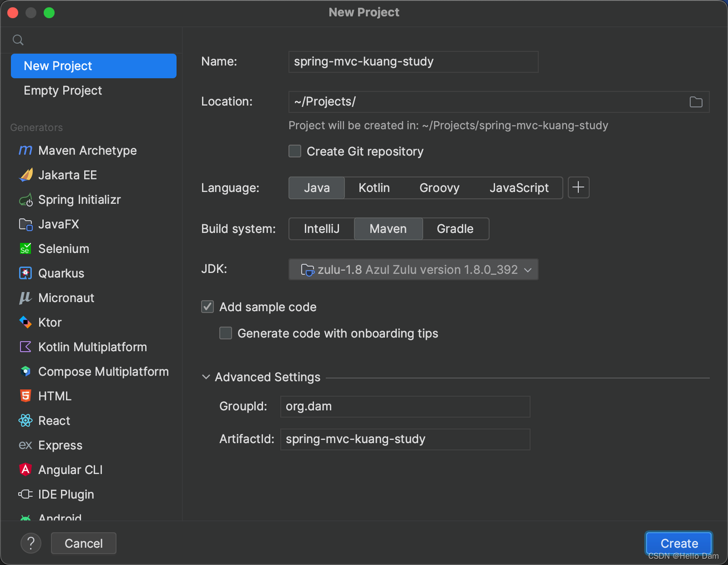This screenshot has height=565, width=728.
Task: Click the Cancel button
Action: pos(84,543)
